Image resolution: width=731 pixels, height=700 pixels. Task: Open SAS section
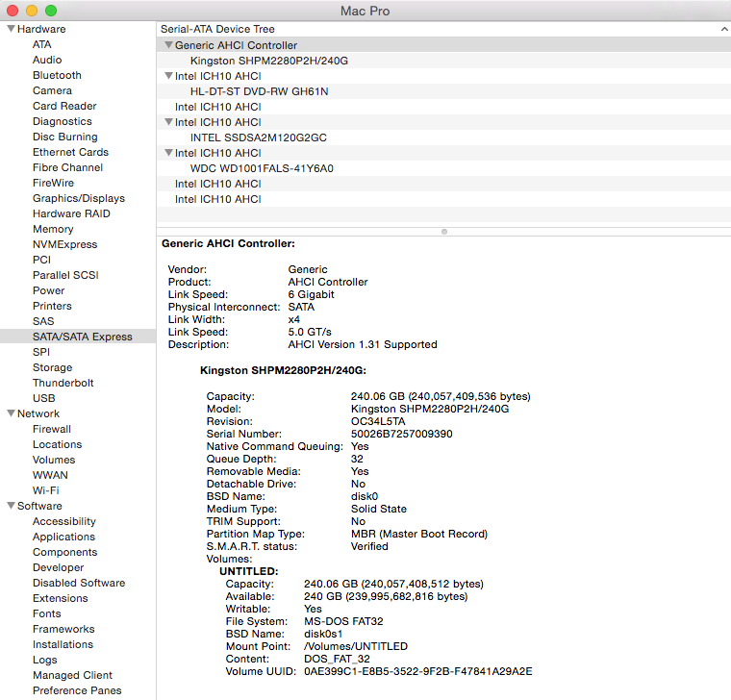pyautogui.click(x=43, y=321)
